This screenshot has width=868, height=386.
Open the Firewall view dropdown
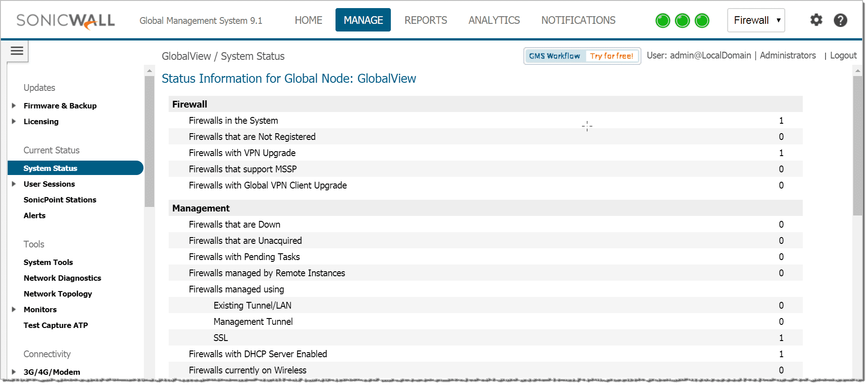pyautogui.click(x=756, y=20)
